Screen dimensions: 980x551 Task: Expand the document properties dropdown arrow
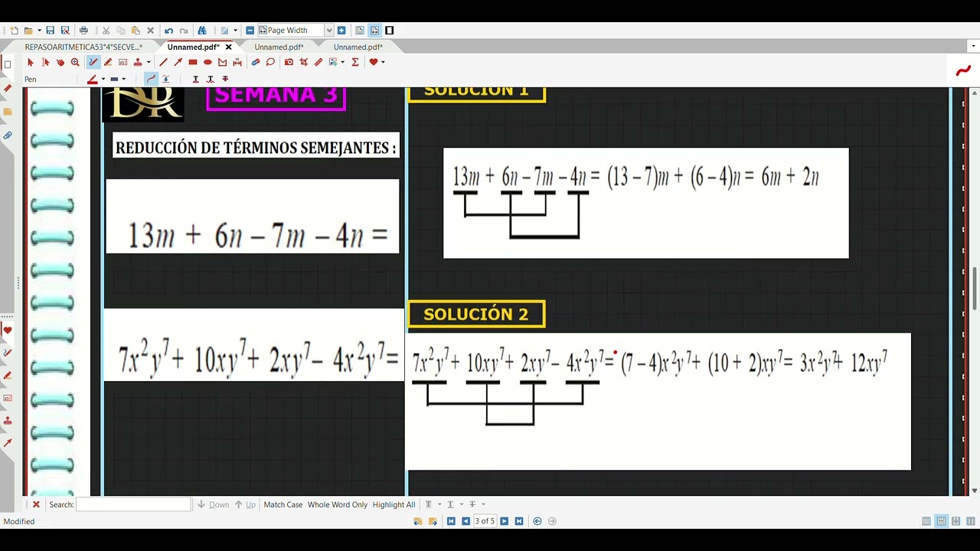click(x=235, y=31)
